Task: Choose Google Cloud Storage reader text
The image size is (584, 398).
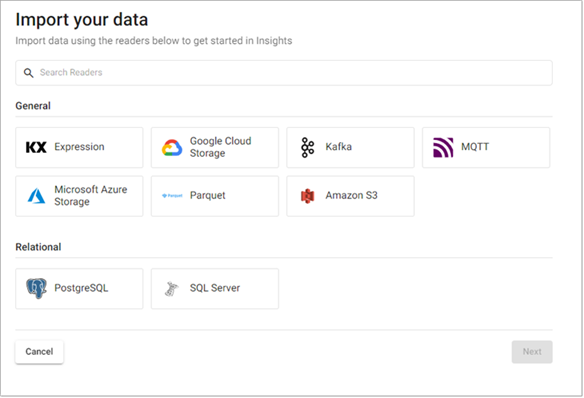Action: tap(220, 147)
